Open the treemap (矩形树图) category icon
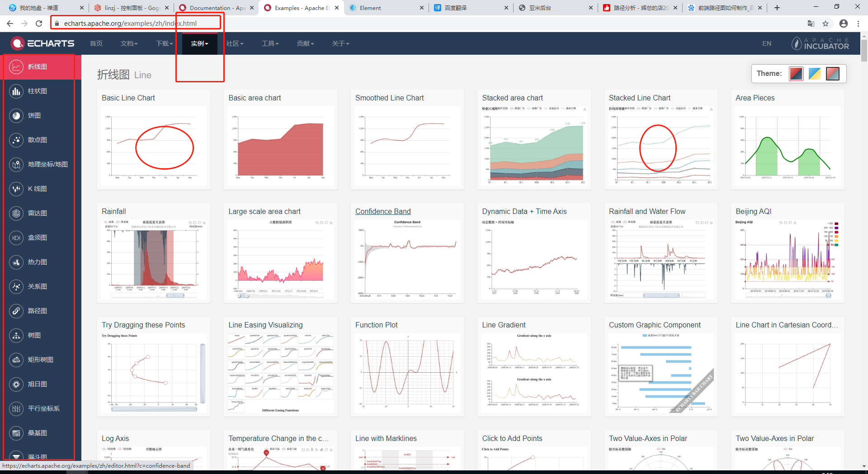The width and height of the screenshot is (868, 474). tap(16, 360)
